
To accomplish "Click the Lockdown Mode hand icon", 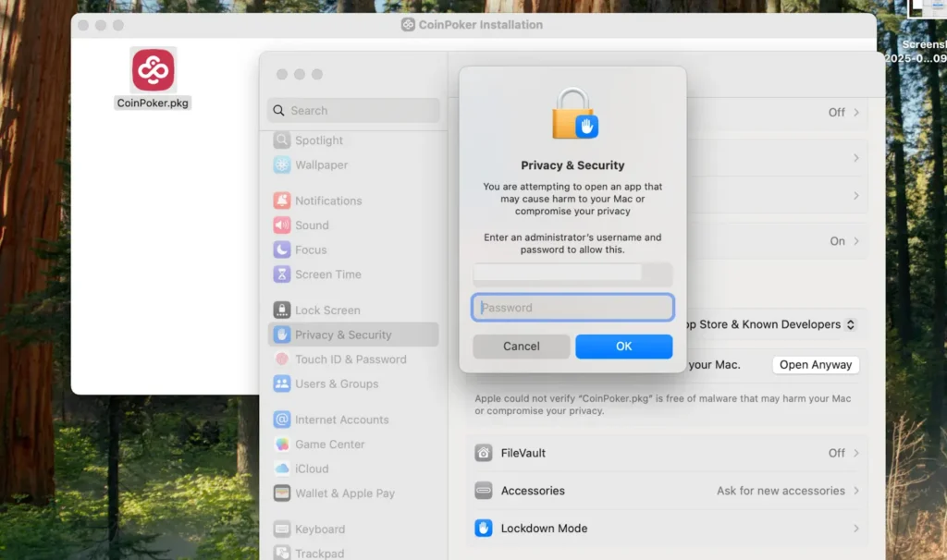I will coord(484,529).
